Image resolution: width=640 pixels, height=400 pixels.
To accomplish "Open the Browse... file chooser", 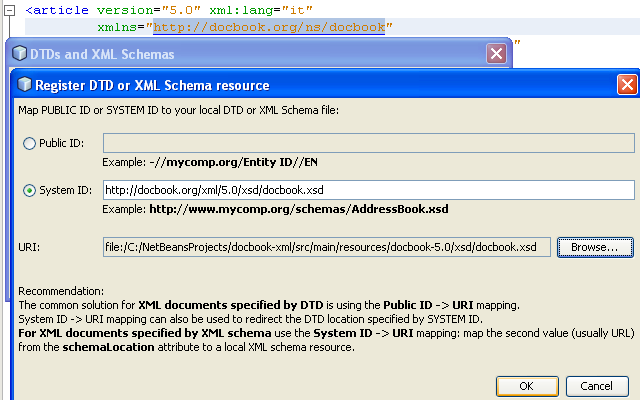I will [x=595, y=247].
